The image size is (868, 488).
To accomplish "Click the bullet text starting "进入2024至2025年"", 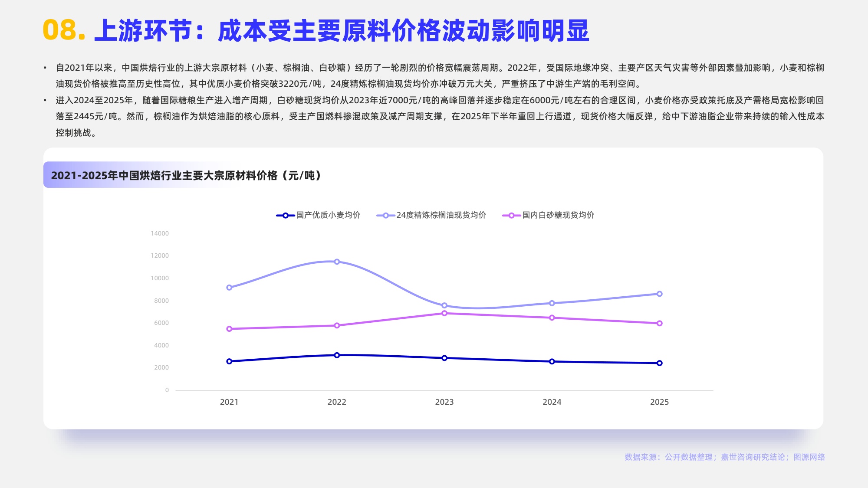I will [x=440, y=116].
